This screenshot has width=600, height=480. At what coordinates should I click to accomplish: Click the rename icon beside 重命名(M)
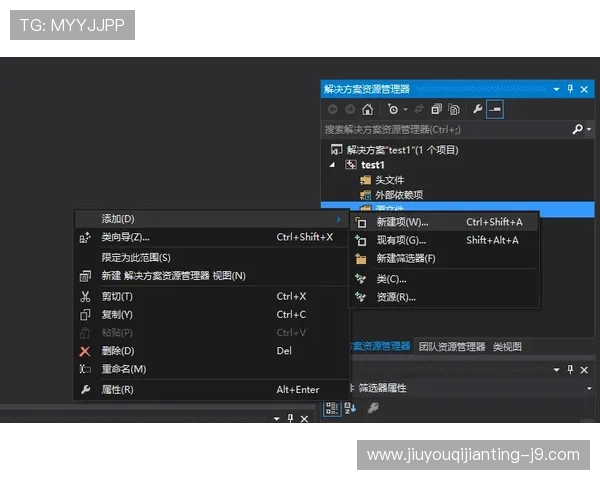[x=85, y=369]
